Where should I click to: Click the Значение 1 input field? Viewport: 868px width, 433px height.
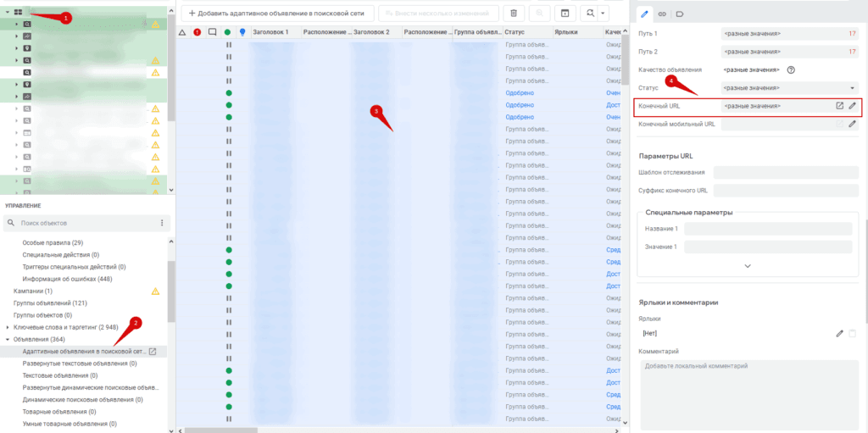(x=768, y=247)
